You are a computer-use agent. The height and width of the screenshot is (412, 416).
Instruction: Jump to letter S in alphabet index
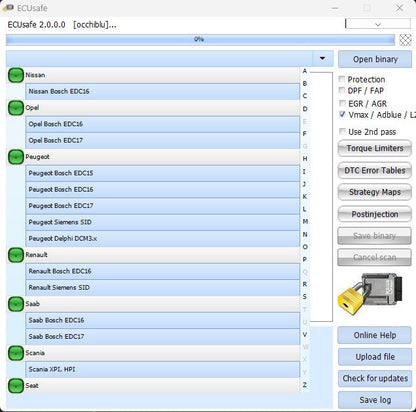[x=305, y=297]
